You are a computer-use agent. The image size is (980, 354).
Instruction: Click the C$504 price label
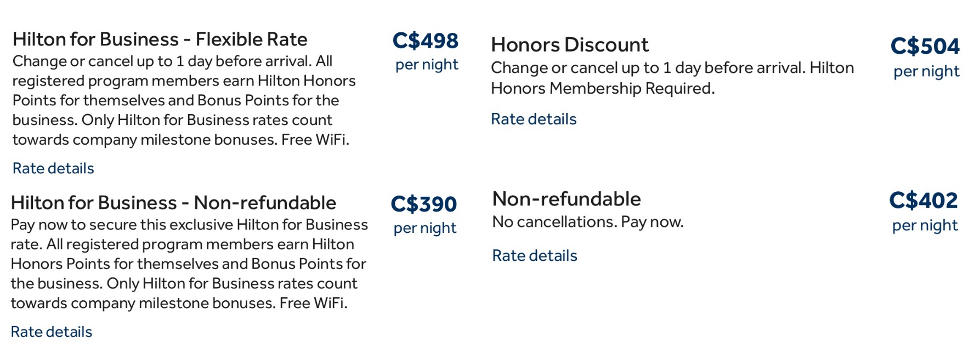pos(924,47)
